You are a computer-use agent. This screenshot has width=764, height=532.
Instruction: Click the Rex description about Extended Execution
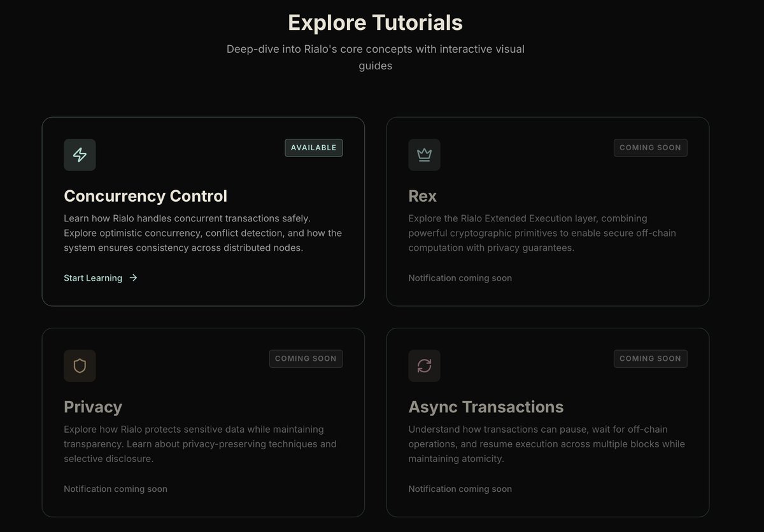pos(542,233)
